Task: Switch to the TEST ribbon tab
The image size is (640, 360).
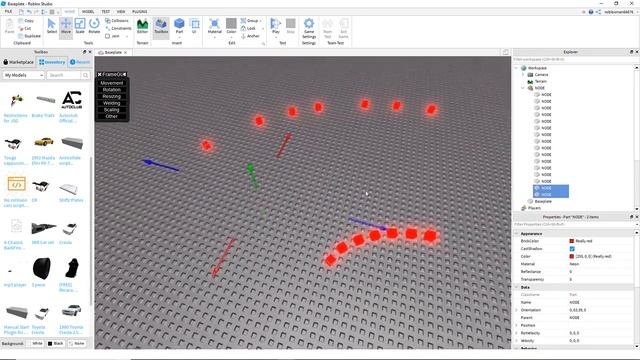Action: 105,11
